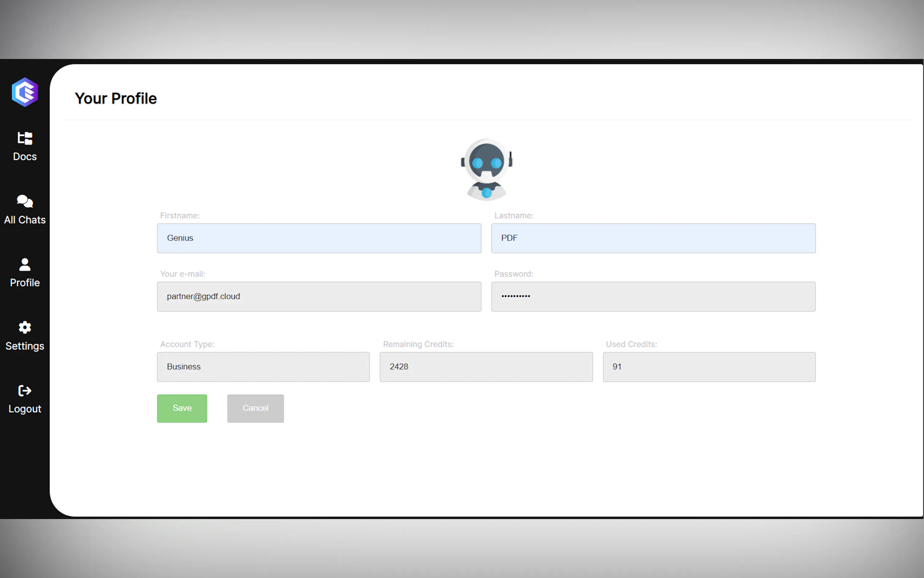Select the Docs label in sidebar

click(25, 157)
